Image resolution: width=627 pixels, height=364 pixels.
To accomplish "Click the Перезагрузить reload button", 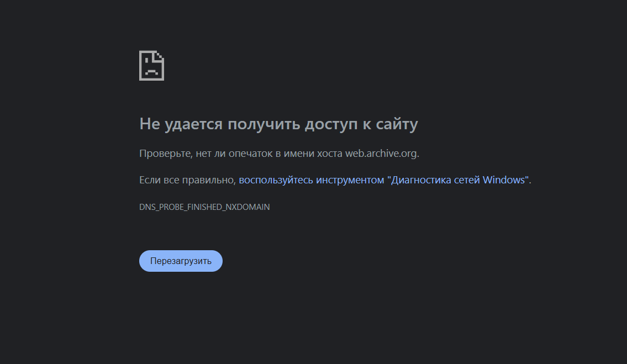I will click(181, 261).
